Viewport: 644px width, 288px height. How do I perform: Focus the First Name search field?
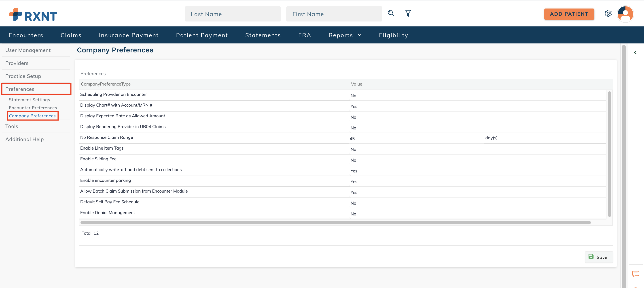(x=334, y=14)
